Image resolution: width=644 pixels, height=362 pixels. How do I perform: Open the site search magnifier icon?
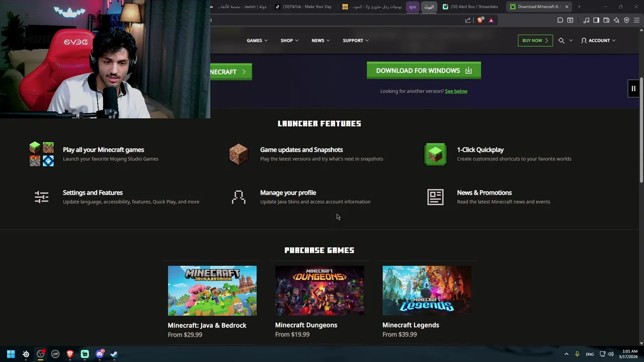tap(561, 40)
